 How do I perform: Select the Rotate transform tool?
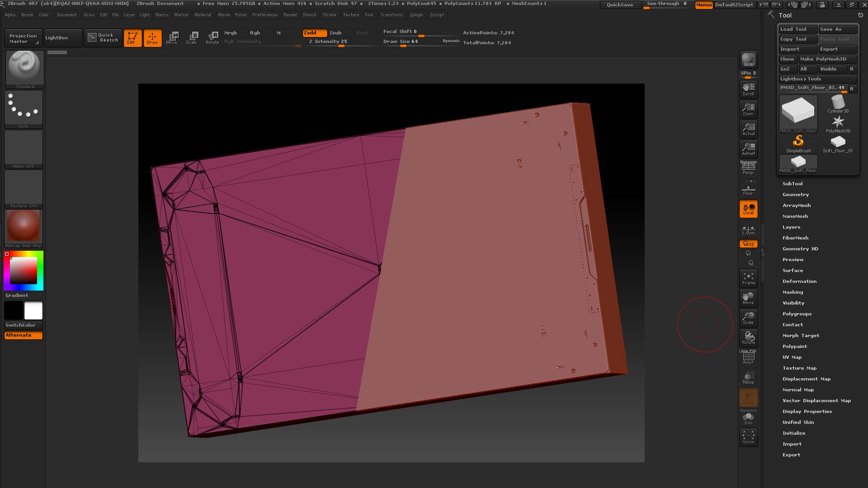click(x=212, y=38)
